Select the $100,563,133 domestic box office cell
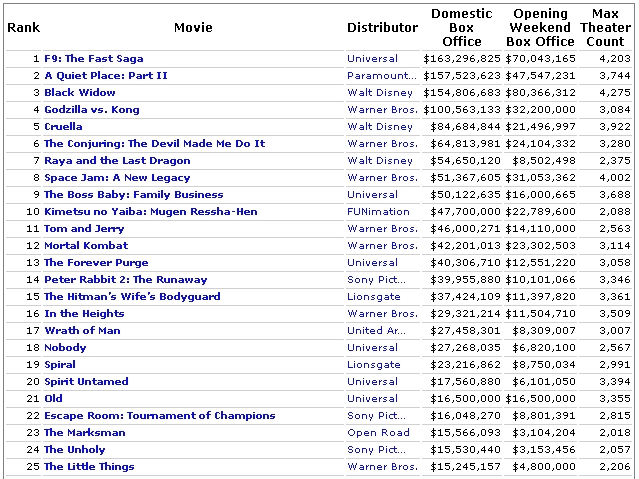Viewport: 639px width, 479px height. tap(462, 110)
